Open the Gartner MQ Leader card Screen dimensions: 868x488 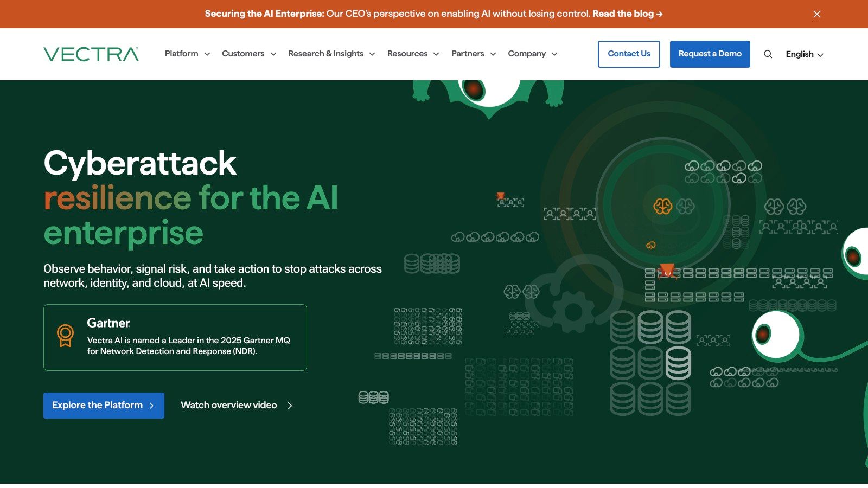tap(175, 338)
